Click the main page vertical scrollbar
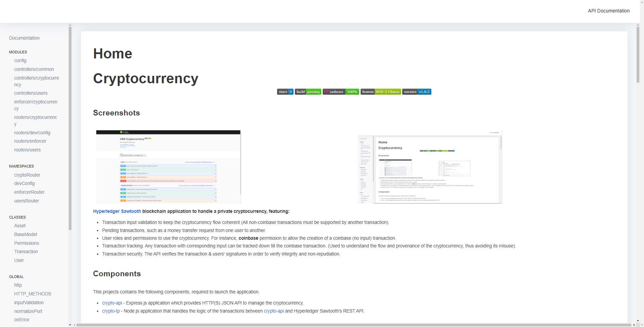This screenshot has width=644, height=327. click(638, 55)
